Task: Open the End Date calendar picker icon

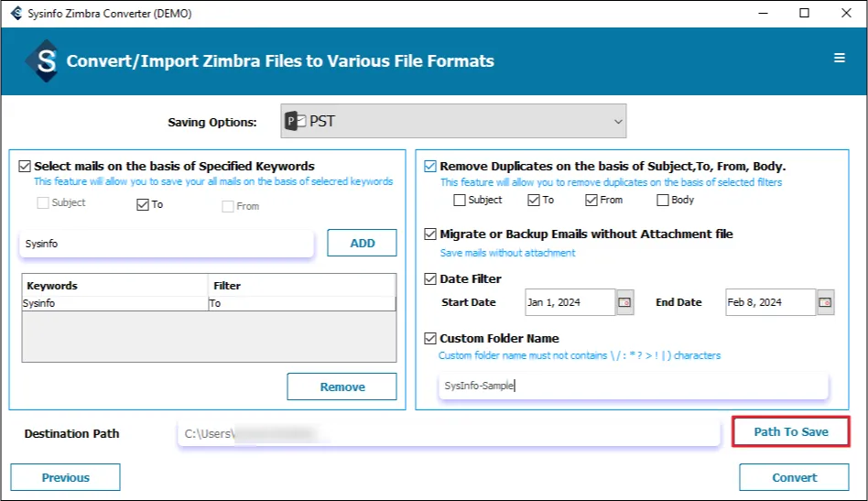Action: [826, 302]
